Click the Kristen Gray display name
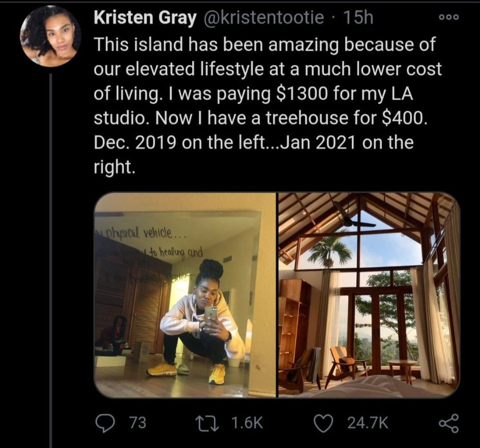This screenshot has height=448, width=480. 145,18
